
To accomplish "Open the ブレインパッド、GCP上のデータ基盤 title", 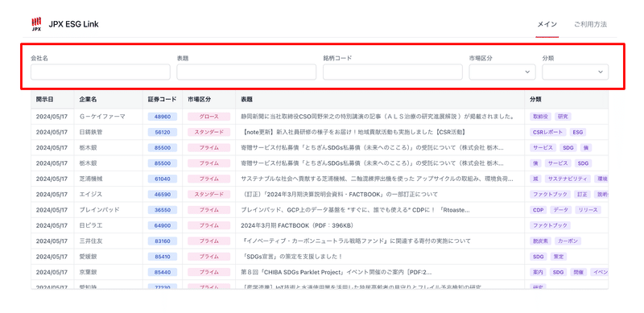I will [355, 210].
